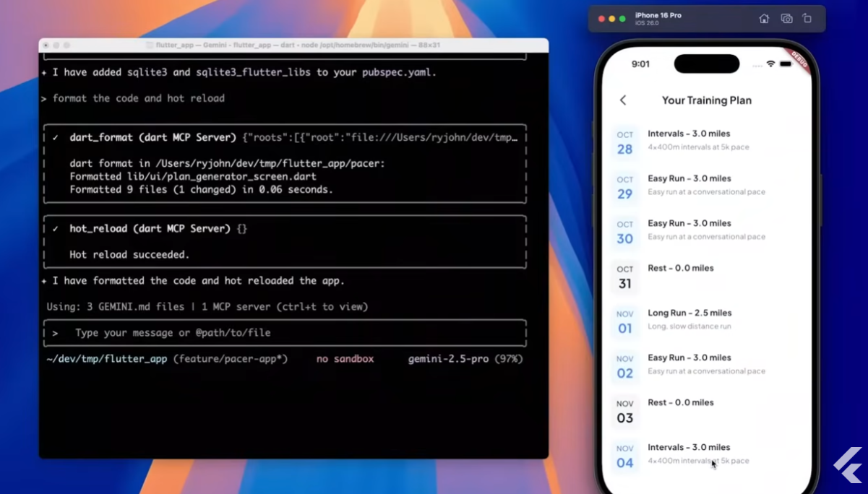
Task: Click the Simulator rotate device icon
Action: point(807,19)
